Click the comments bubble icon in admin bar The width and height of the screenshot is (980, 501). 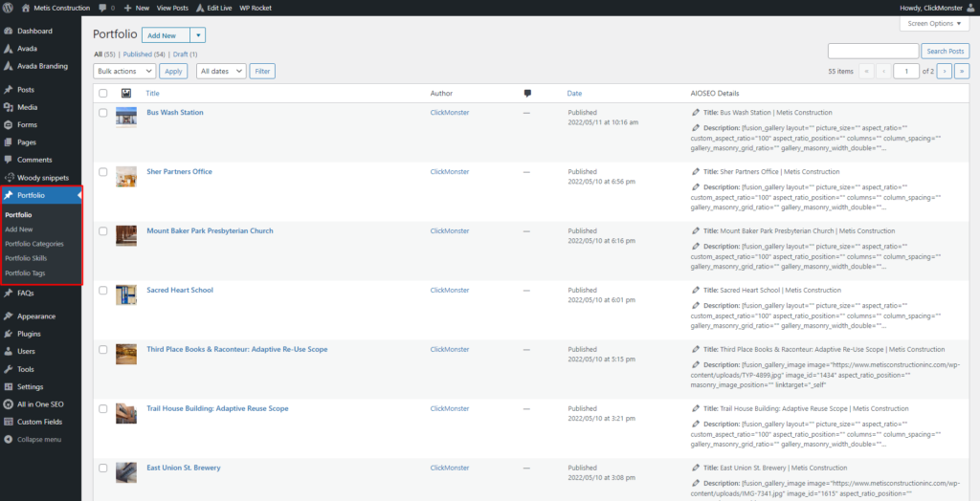[x=102, y=8]
